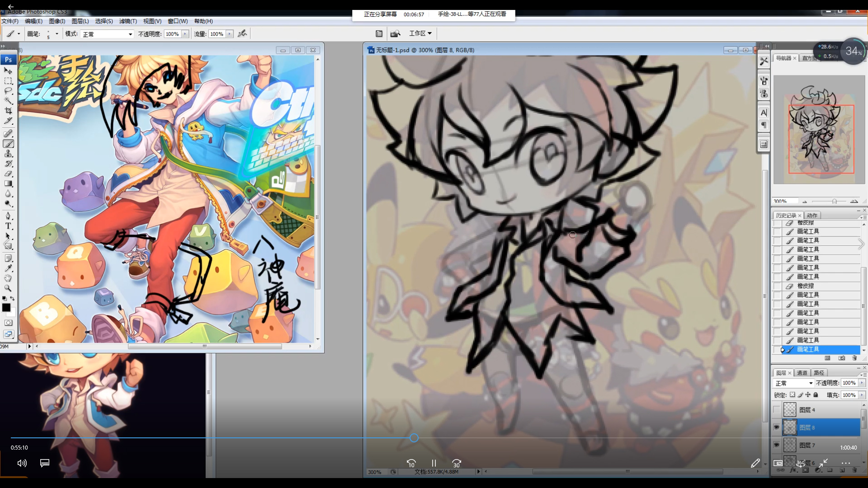This screenshot has height=488, width=868.
Task: Select the Healing Brush tool
Action: point(8,134)
